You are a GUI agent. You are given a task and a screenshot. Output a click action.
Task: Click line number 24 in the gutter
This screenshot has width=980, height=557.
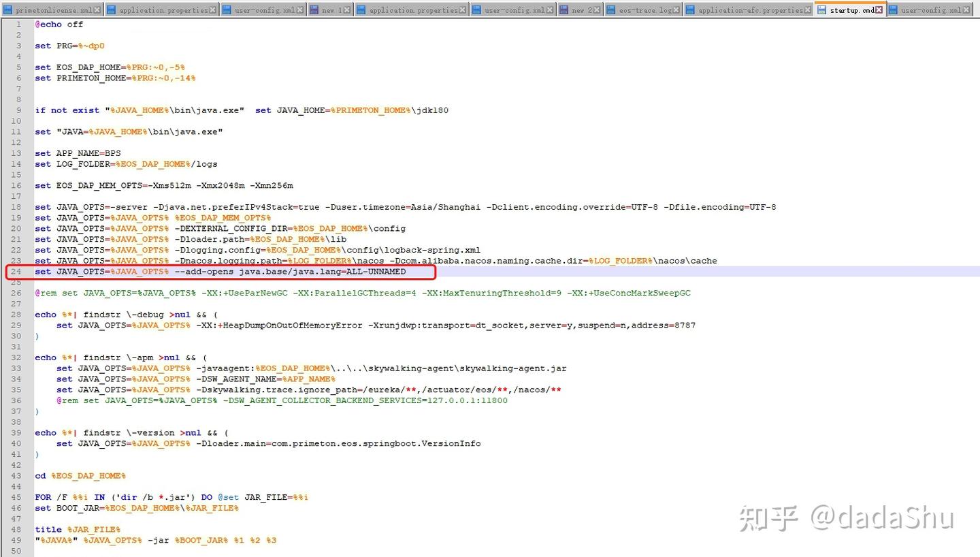(x=16, y=271)
